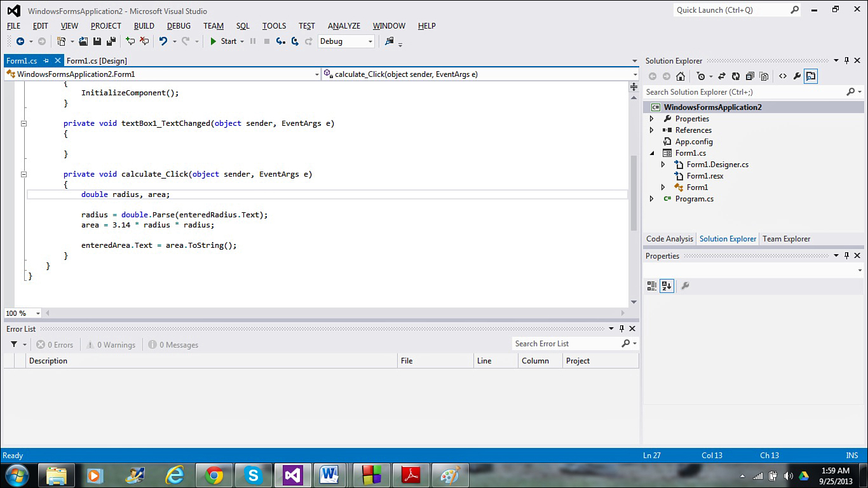This screenshot has width=868, height=488.
Task: Click the Error List filter funnel icon
Action: [14, 344]
